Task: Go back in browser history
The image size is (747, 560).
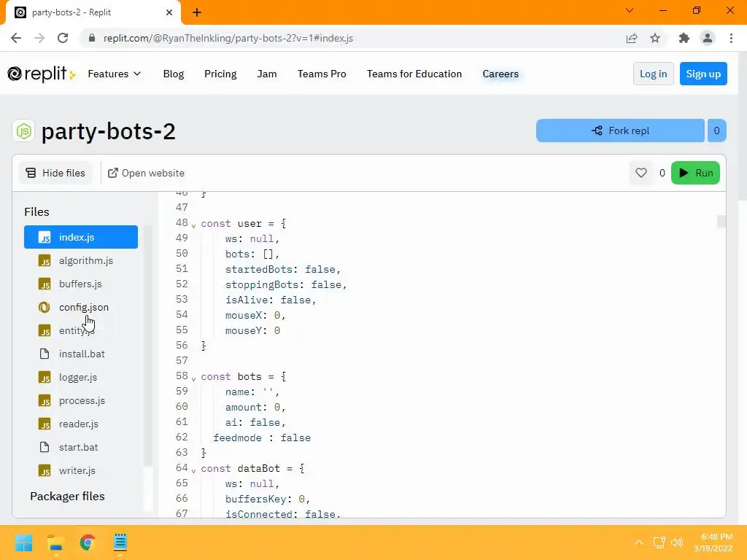Action: (x=16, y=38)
